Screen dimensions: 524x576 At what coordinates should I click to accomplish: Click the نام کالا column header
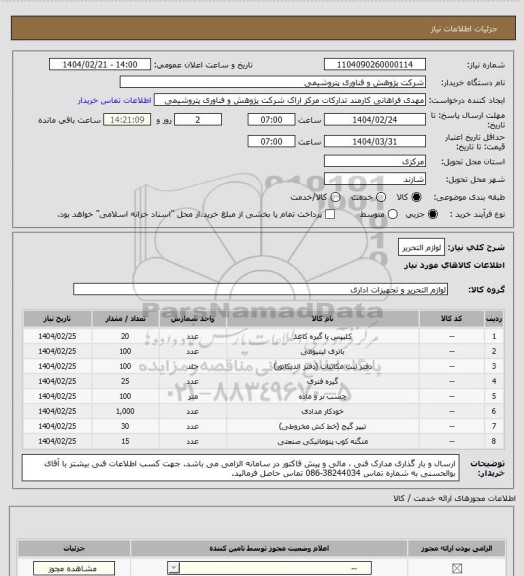coord(323,319)
